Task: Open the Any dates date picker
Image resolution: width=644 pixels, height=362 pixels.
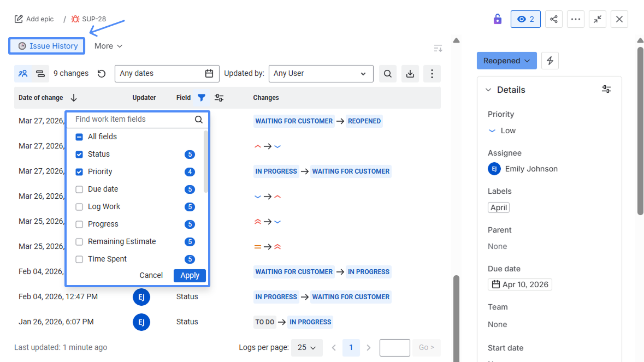Action: (x=167, y=74)
